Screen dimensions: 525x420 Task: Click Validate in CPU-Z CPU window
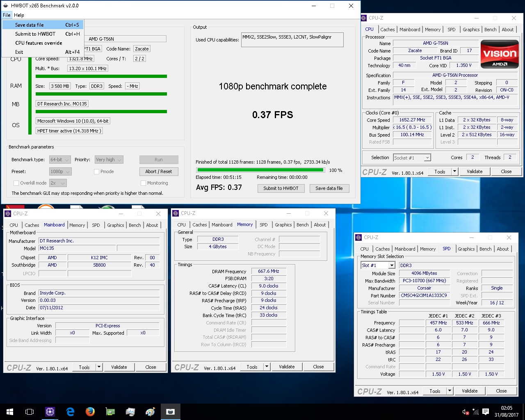coord(475,171)
